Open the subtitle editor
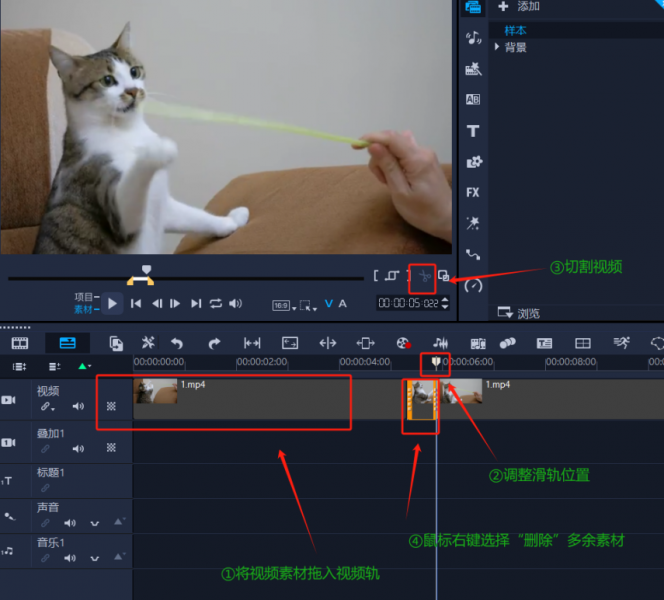 pos(544,343)
